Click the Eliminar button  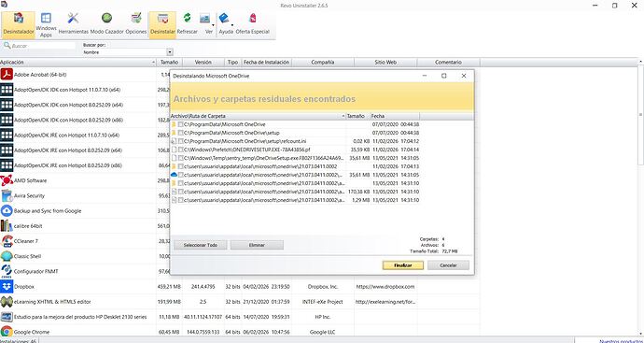click(257, 245)
